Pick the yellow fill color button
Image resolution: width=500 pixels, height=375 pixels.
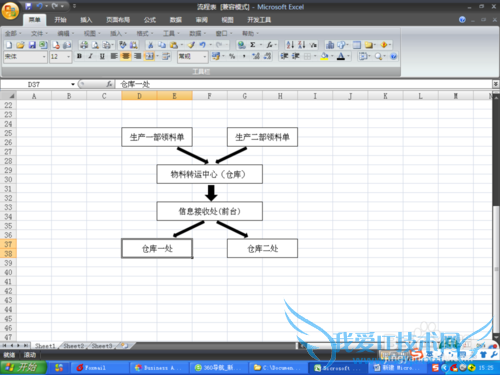(324, 56)
